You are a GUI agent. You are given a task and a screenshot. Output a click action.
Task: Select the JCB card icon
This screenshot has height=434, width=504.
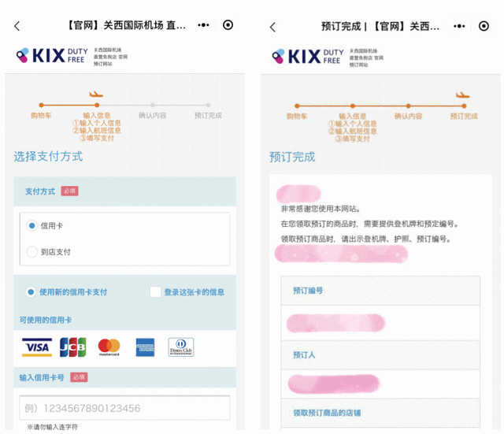tap(72, 347)
